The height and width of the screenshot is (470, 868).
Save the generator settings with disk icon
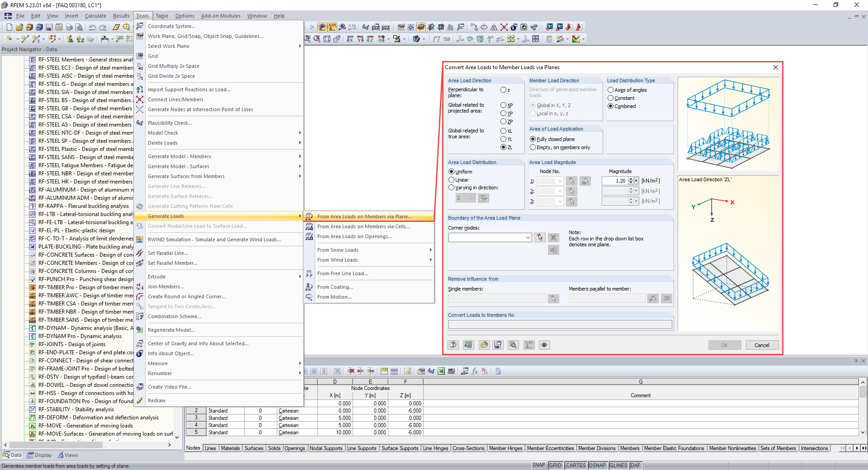(x=498, y=345)
